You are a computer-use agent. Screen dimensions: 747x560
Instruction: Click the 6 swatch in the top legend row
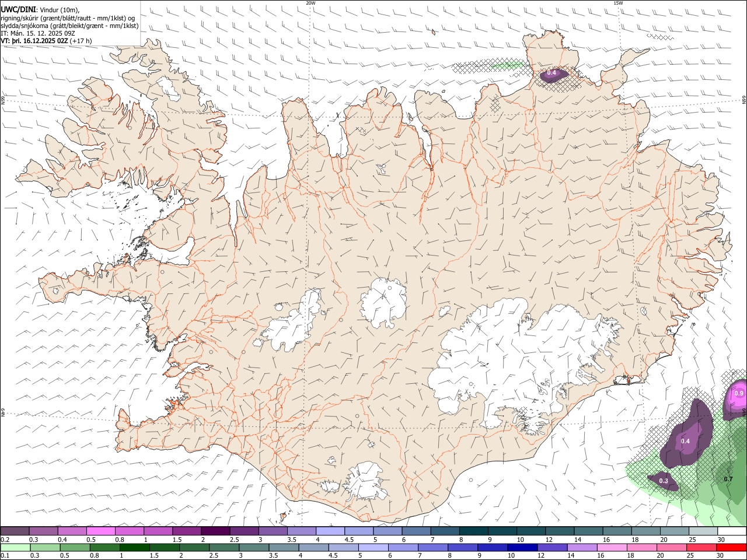416,531
